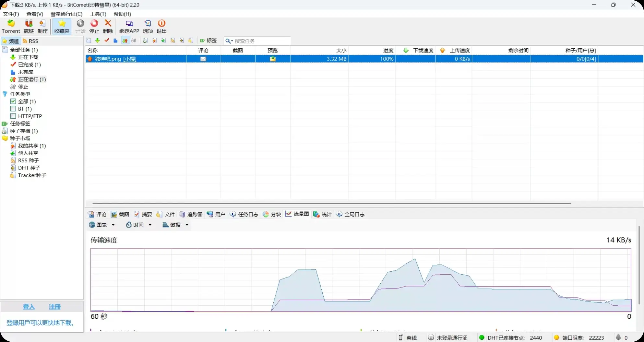The width and height of the screenshot is (644, 342).
Task: Click the 登入 login link
Action: [29, 307]
